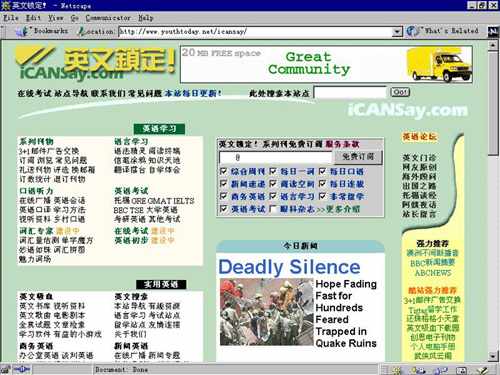This screenshot has height=375, width=500.
Task: Click the Bookmarks icon in the location toolbar
Action: point(24,31)
